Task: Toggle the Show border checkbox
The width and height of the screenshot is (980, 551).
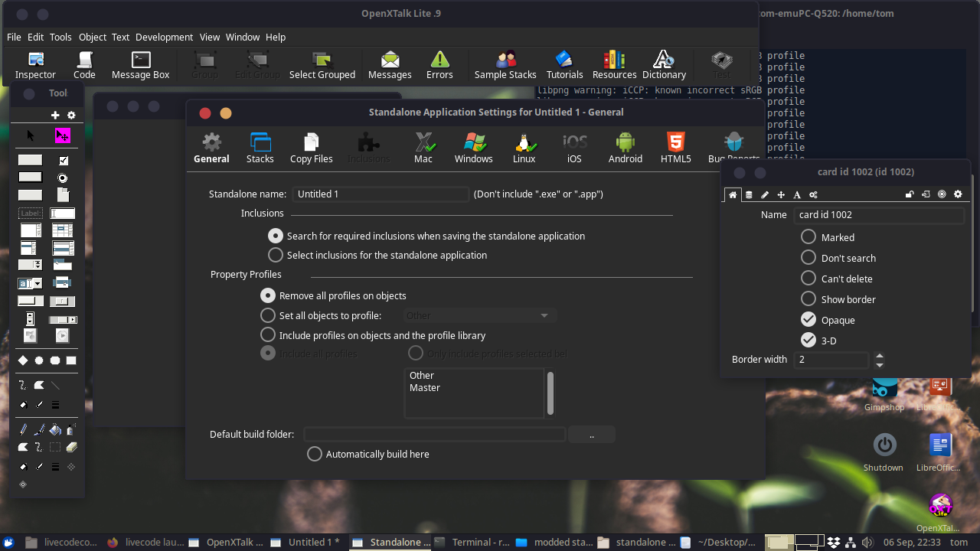Action: (808, 299)
